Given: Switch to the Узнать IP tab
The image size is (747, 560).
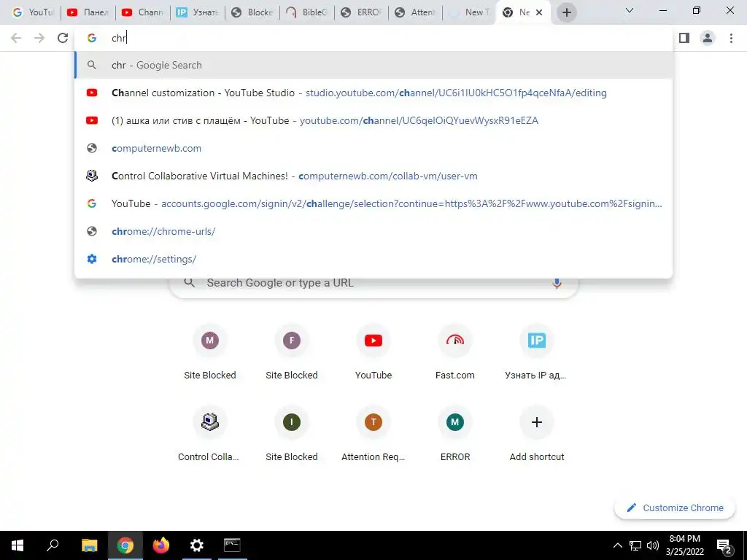Looking at the screenshot, I should coord(197,12).
